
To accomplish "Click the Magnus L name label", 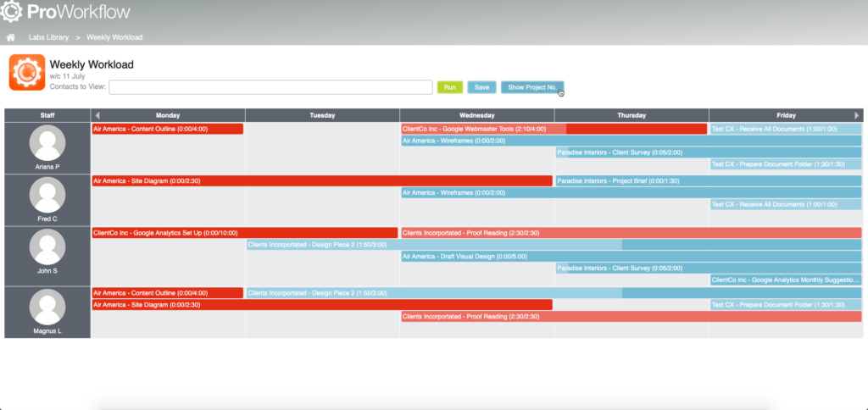I will 47,331.
